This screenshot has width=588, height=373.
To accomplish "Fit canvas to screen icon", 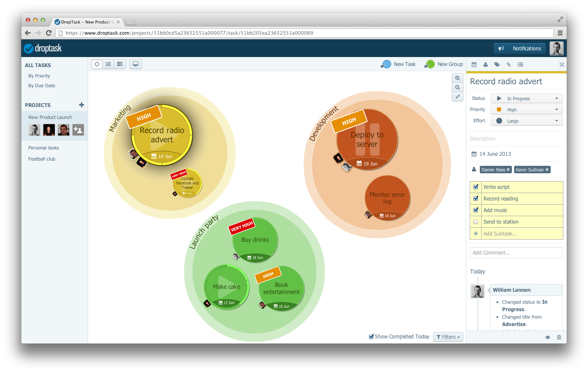I will (457, 97).
